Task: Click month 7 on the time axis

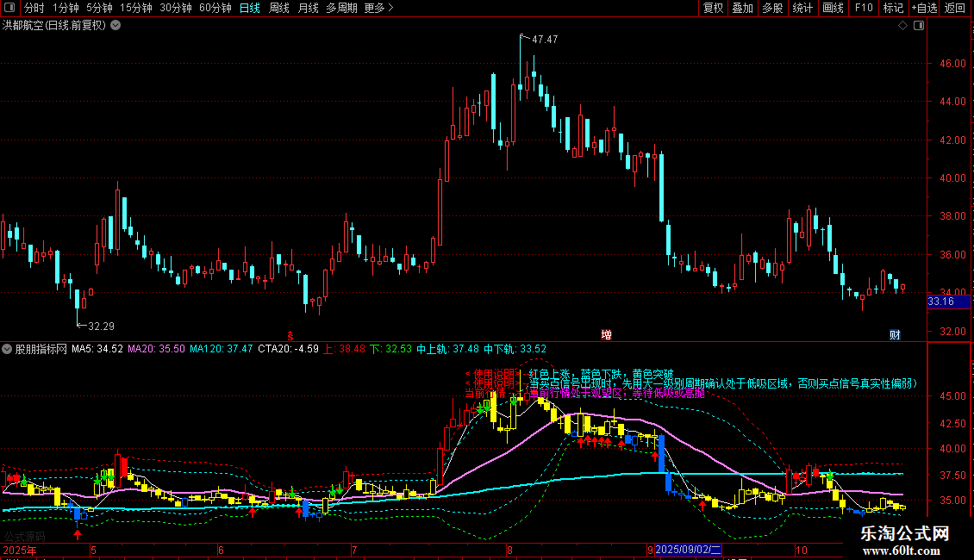Action: click(354, 550)
